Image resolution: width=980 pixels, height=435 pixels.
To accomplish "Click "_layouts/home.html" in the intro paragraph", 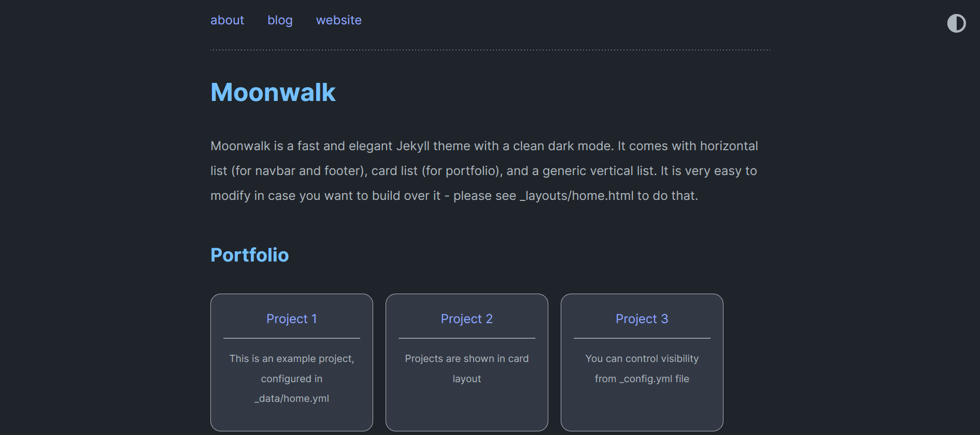I will pos(577,196).
